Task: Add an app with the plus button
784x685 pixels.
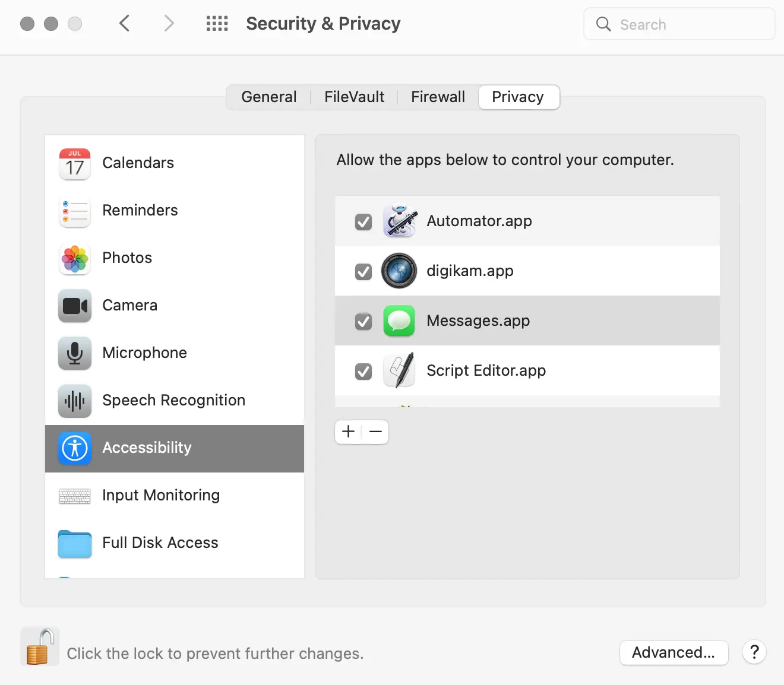Action: (x=349, y=432)
